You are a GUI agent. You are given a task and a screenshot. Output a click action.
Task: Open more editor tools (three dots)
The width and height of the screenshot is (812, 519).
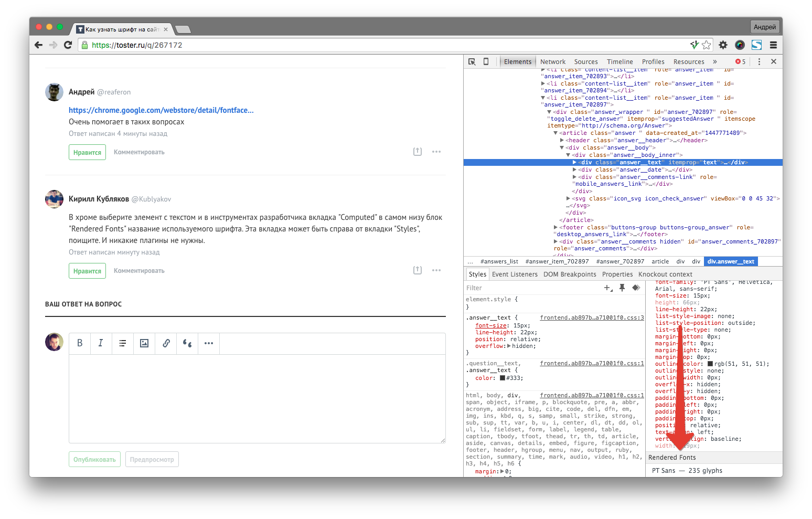pyautogui.click(x=209, y=343)
